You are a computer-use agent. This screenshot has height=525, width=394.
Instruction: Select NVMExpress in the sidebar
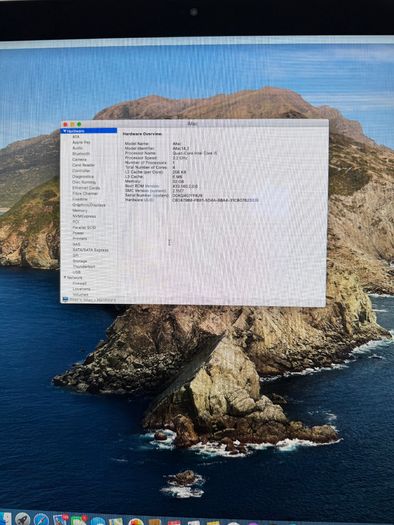84,216
